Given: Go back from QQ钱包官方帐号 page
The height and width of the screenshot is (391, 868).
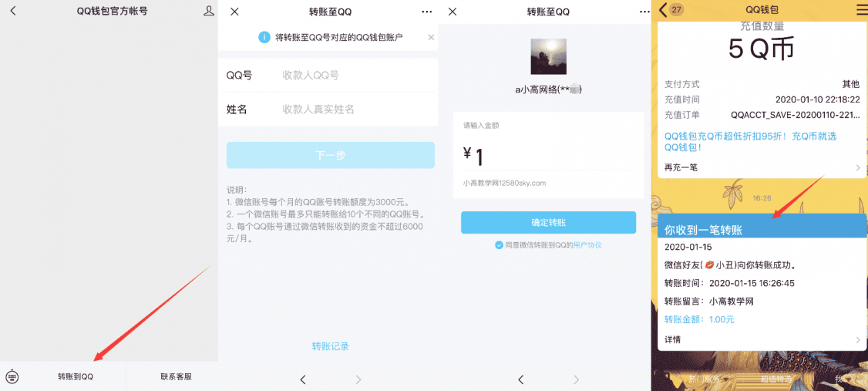Looking at the screenshot, I should (x=13, y=11).
